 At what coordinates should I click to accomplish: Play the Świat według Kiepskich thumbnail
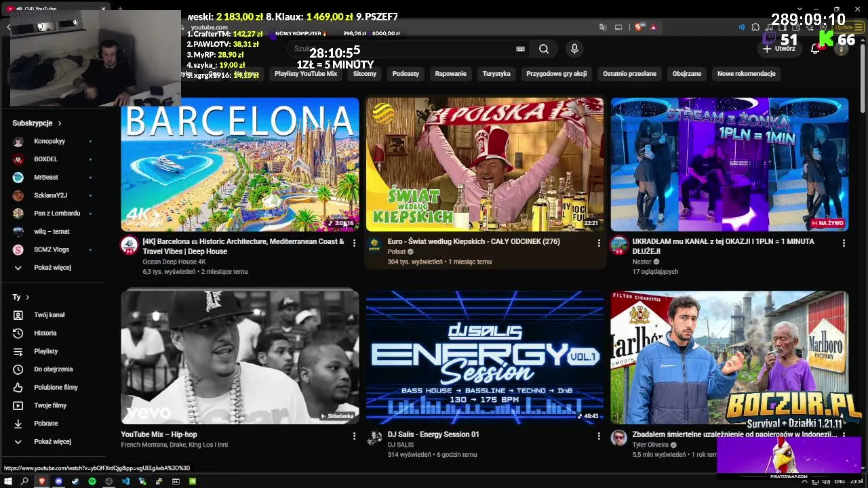pos(485,165)
